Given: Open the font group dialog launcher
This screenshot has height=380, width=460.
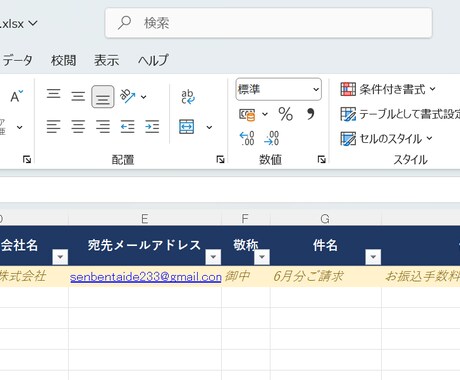Looking at the screenshot, I should (27, 160).
